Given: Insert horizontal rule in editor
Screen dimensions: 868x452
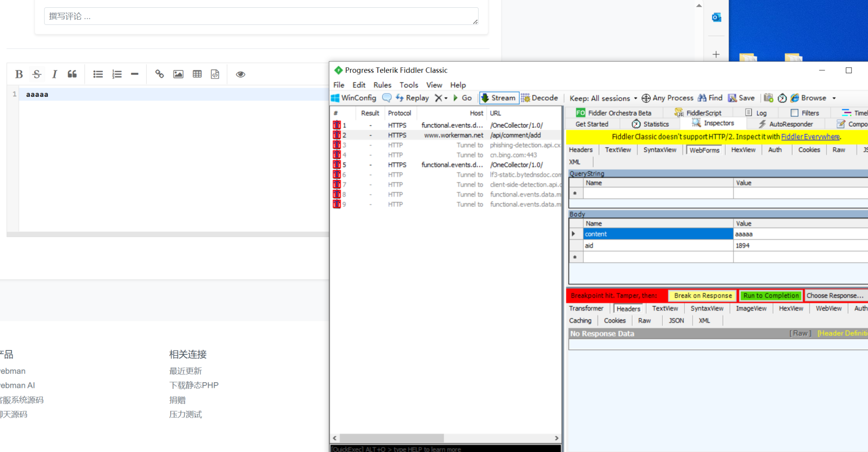Looking at the screenshot, I should pyautogui.click(x=135, y=74).
